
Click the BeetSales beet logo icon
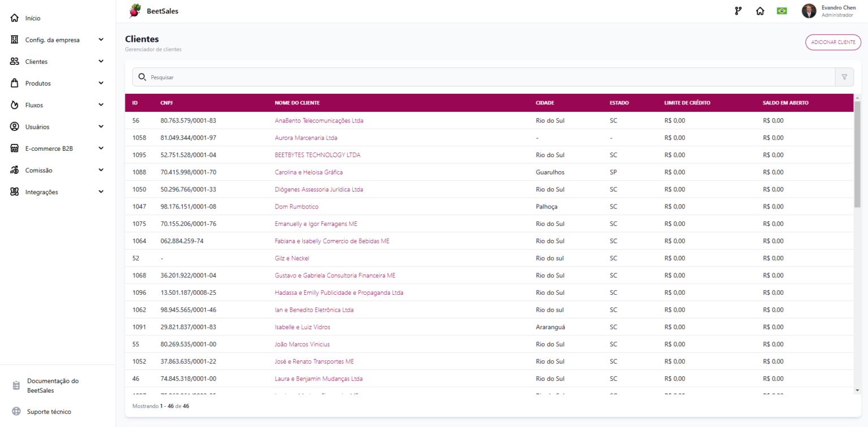[x=134, y=11]
